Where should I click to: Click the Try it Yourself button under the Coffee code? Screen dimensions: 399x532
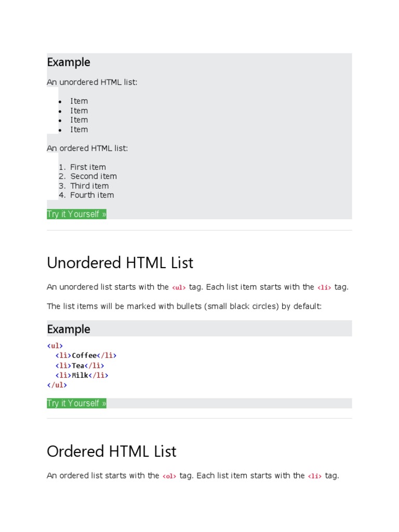coord(76,403)
